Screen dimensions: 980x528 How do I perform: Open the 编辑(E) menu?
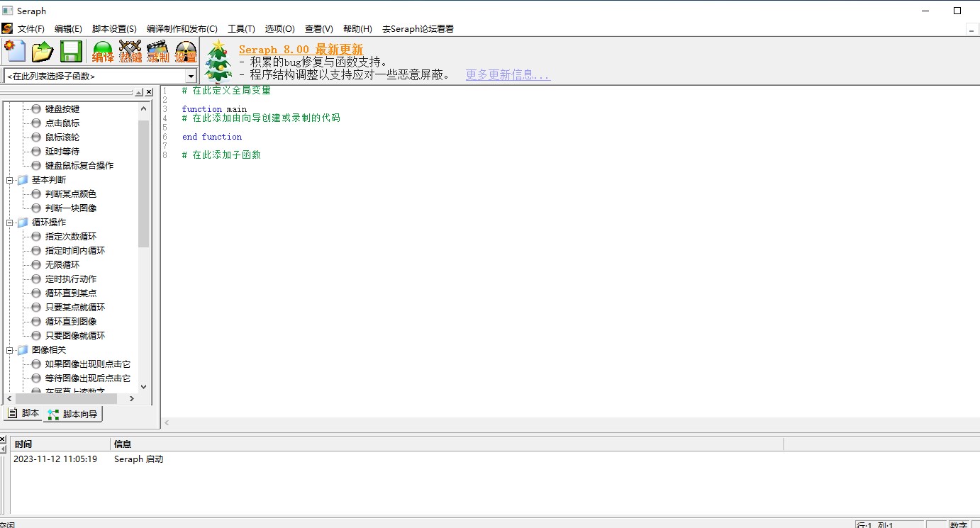(68, 29)
